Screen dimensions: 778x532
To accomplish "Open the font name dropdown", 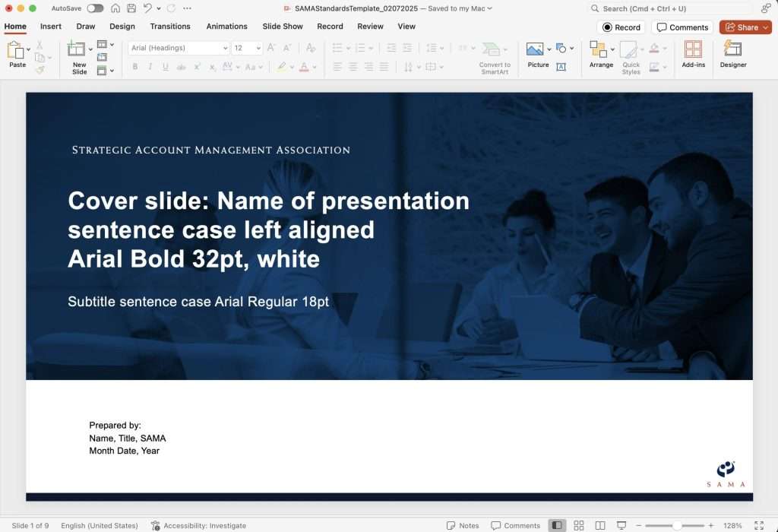I will tap(225, 48).
